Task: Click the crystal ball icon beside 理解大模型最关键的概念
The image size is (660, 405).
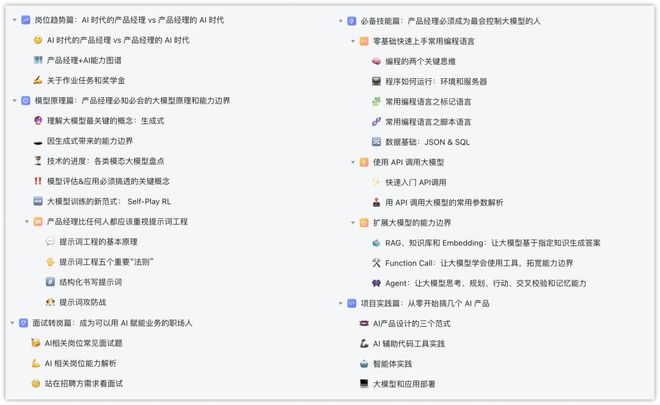Action: [x=38, y=121]
